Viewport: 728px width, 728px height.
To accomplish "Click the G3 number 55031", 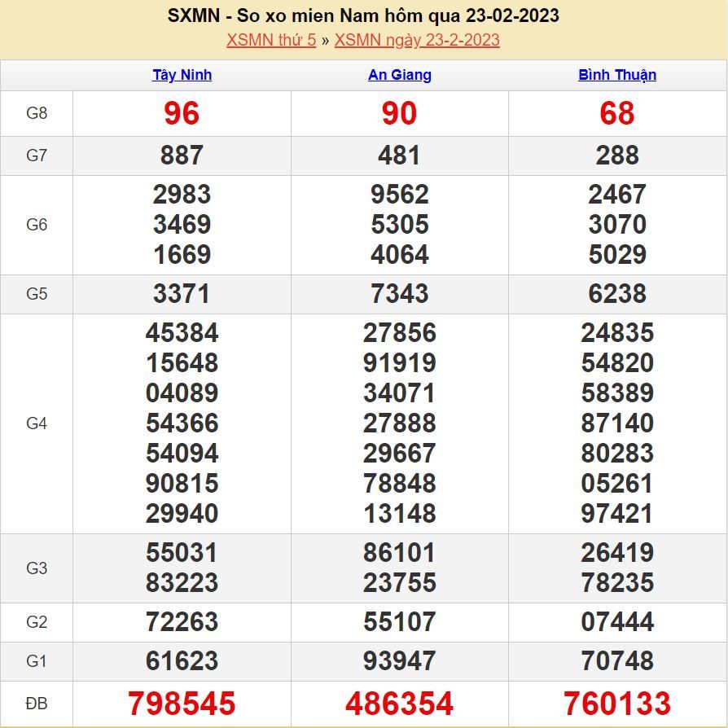I will tap(182, 553).
